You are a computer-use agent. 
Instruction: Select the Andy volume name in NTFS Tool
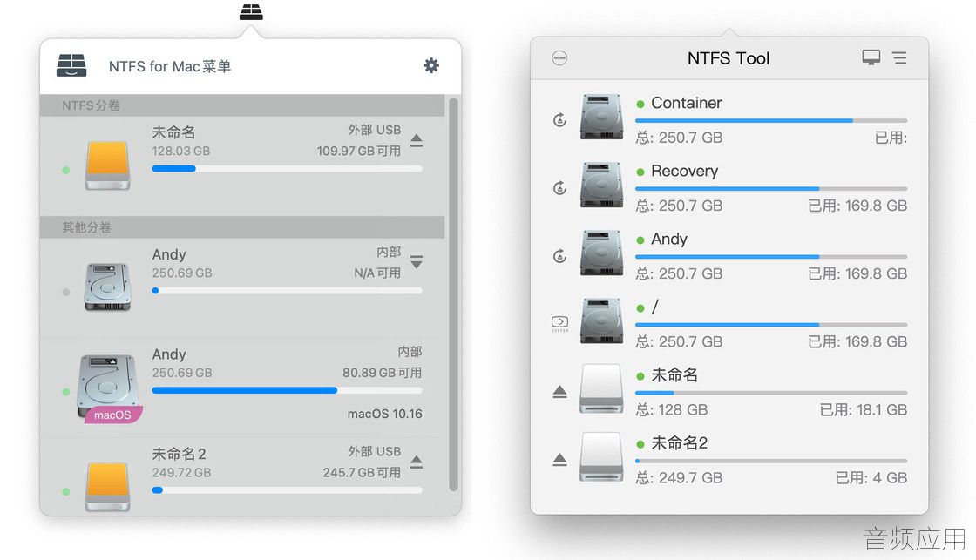point(669,239)
